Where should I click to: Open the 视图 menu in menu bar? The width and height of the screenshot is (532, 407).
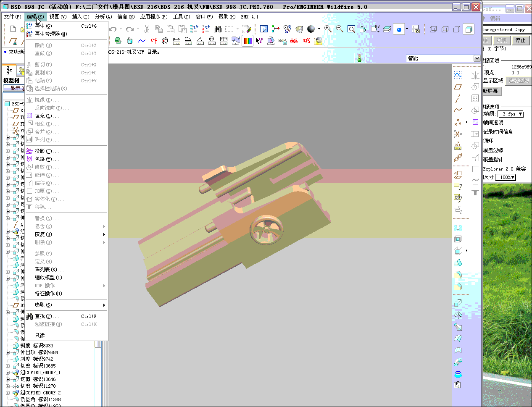(58, 17)
